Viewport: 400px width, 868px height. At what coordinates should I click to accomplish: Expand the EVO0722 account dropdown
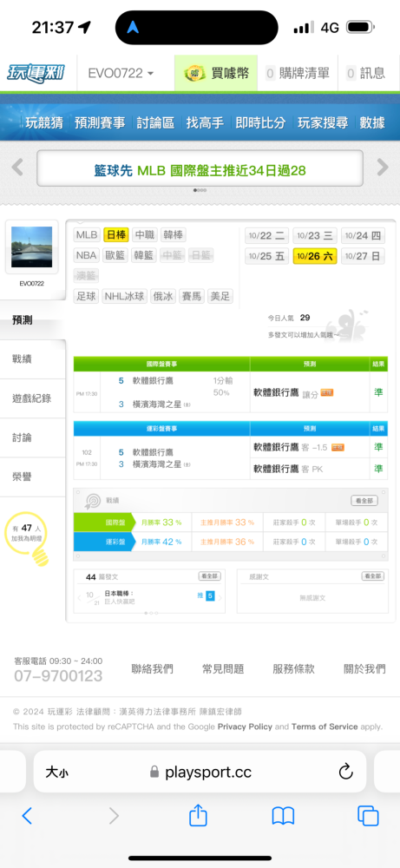121,73
